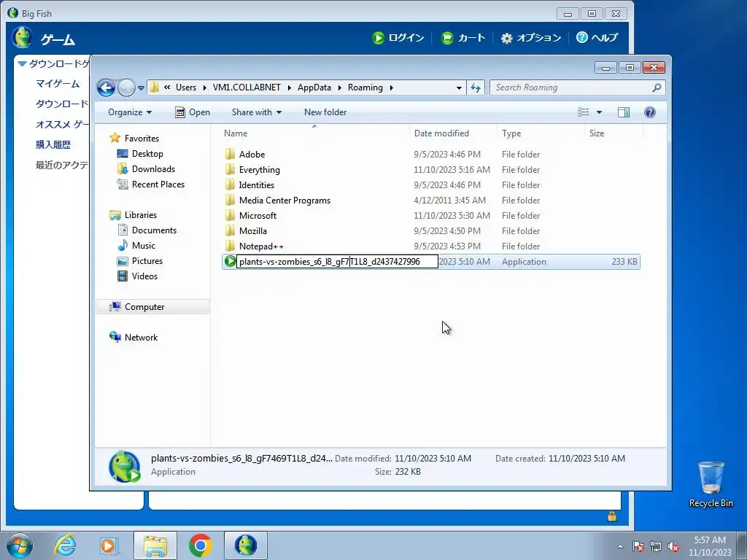Open the Big Fish cart (カート)
Image resolution: width=747 pixels, height=560 pixels.
click(x=462, y=38)
